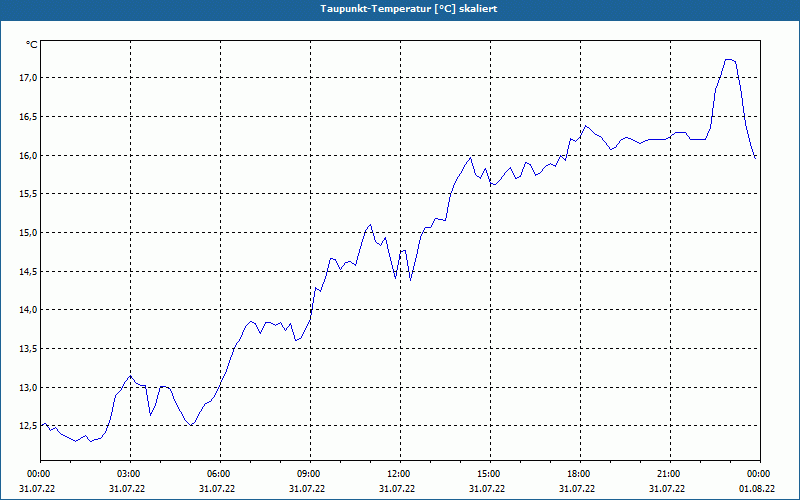Click the 12,5 y-axis tick label
Viewport: 800px width, 500px height.
[x=28, y=426]
